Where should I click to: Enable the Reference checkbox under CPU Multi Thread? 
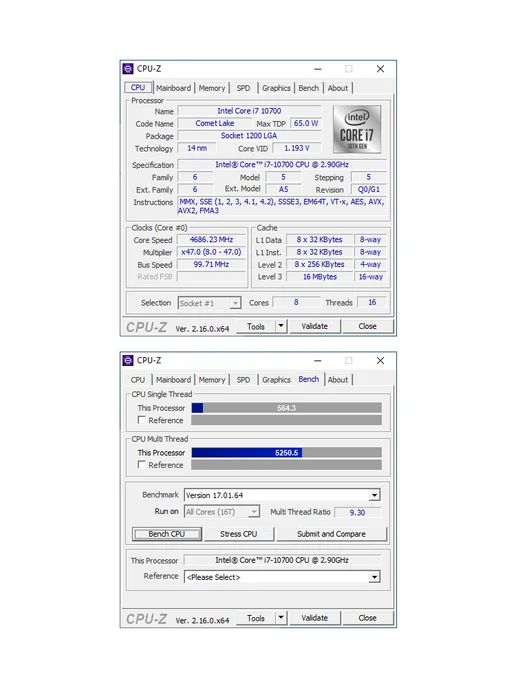point(141,464)
